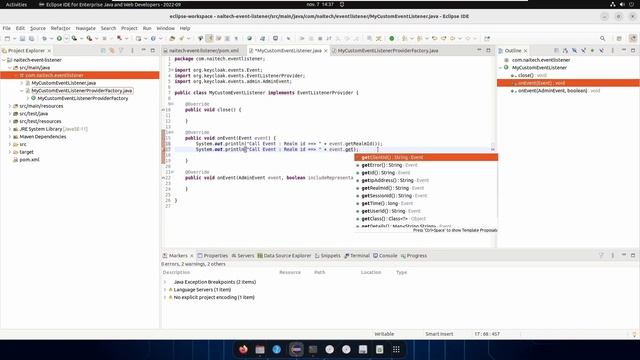
Task: Expand Language Servers marker group
Action: 165,290
